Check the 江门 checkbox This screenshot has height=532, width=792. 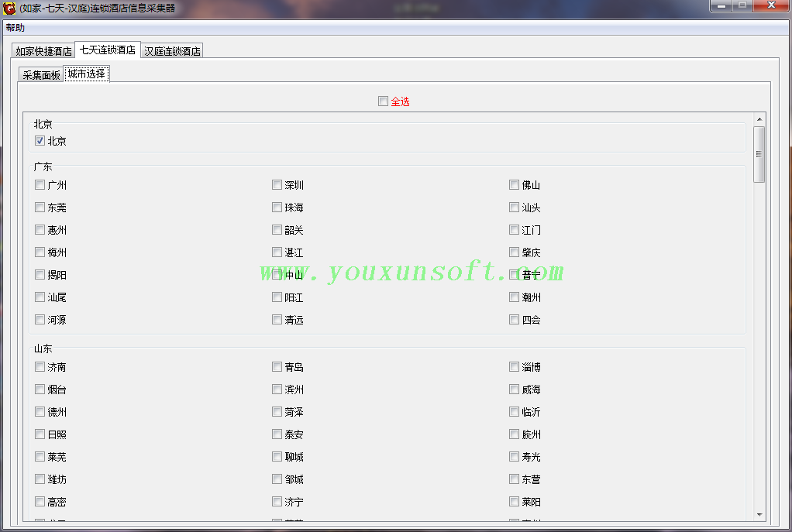pyautogui.click(x=515, y=230)
